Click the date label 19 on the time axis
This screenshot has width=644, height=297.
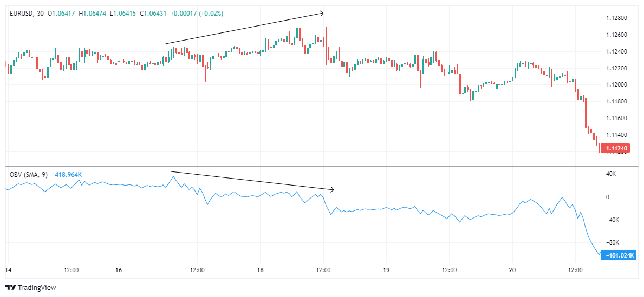[386, 270]
